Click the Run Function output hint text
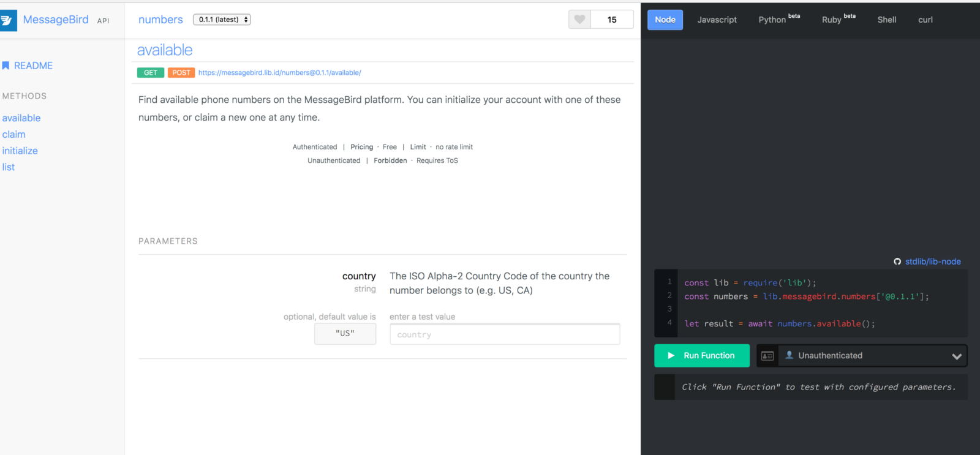Viewport: 980px width, 455px height. 819,387
